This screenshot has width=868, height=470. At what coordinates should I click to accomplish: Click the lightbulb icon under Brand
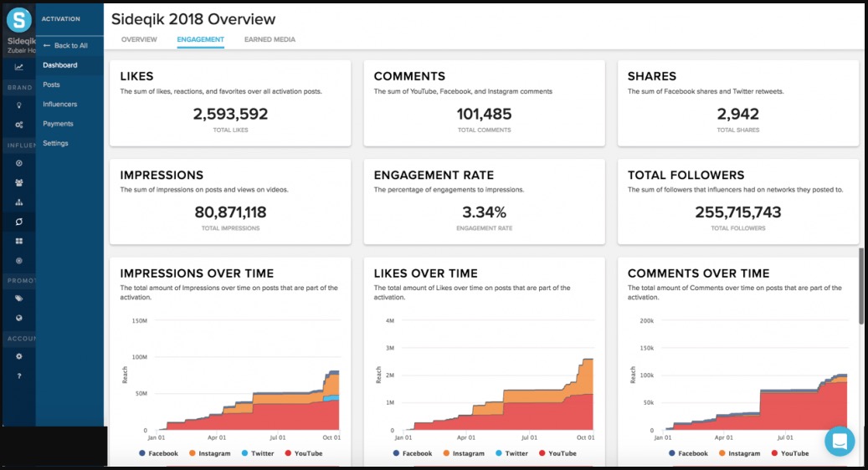[x=18, y=105]
